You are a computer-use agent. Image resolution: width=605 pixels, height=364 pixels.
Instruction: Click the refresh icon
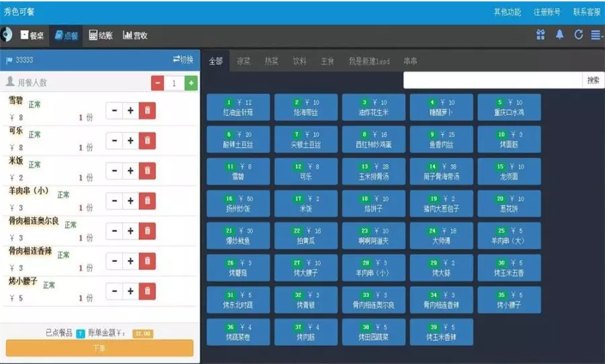[x=578, y=35]
